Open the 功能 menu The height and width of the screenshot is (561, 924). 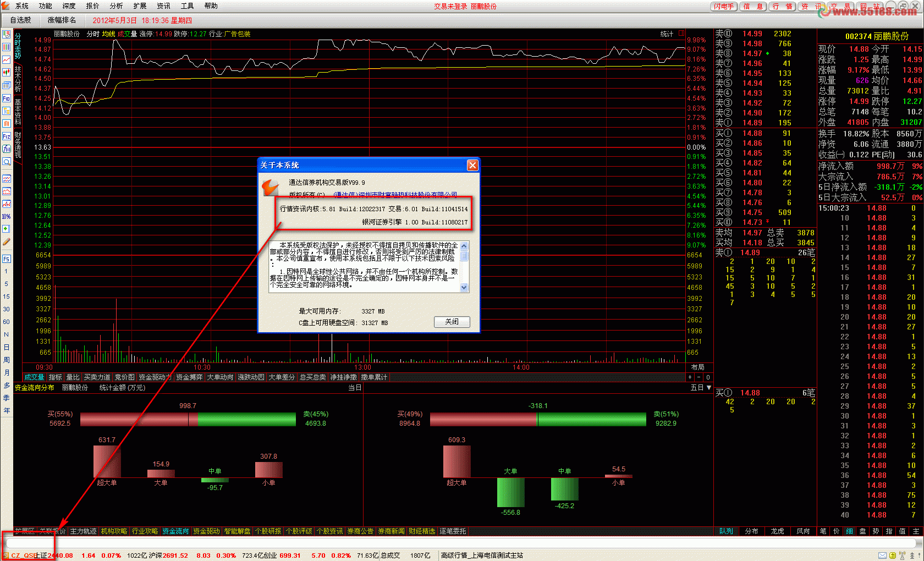[46, 6]
